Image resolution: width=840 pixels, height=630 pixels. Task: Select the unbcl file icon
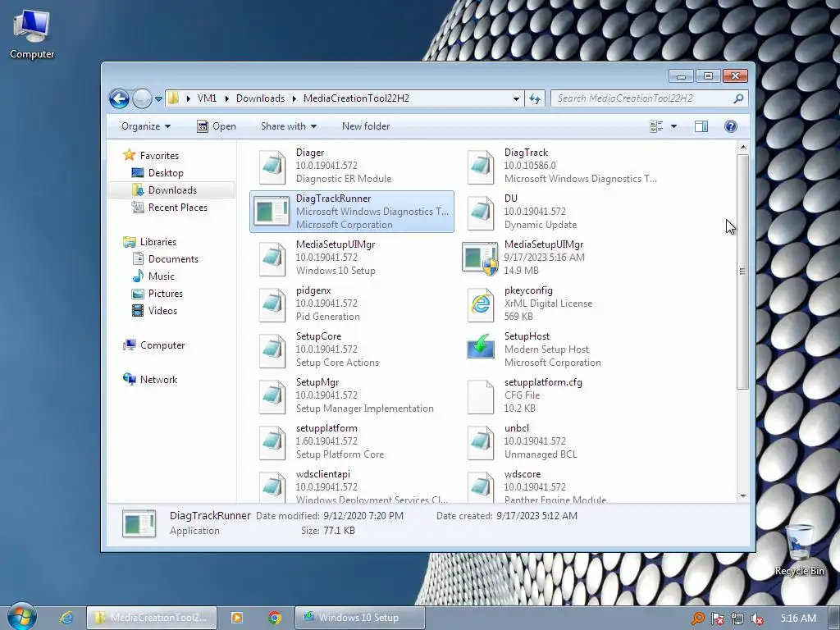click(x=481, y=442)
